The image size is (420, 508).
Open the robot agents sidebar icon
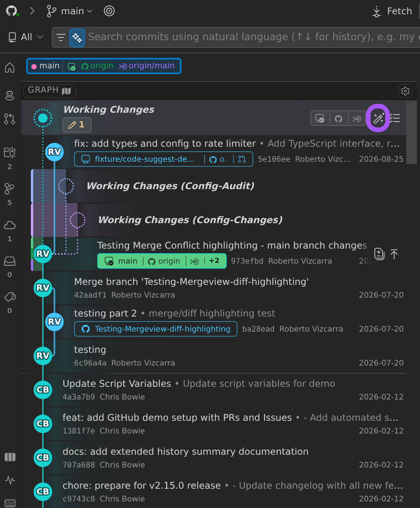coord(10,95)
